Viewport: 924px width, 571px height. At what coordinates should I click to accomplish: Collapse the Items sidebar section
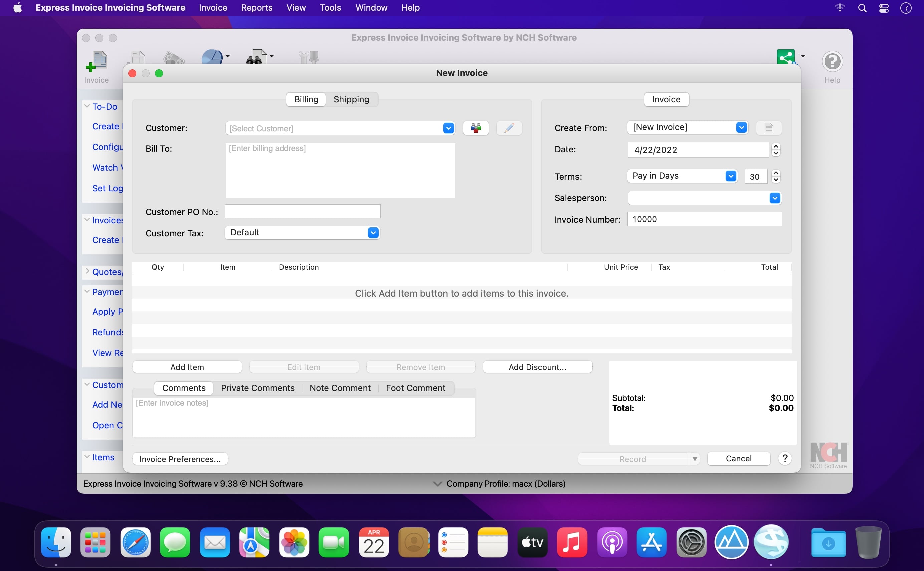pyautogui.click(x=87, y=457)
